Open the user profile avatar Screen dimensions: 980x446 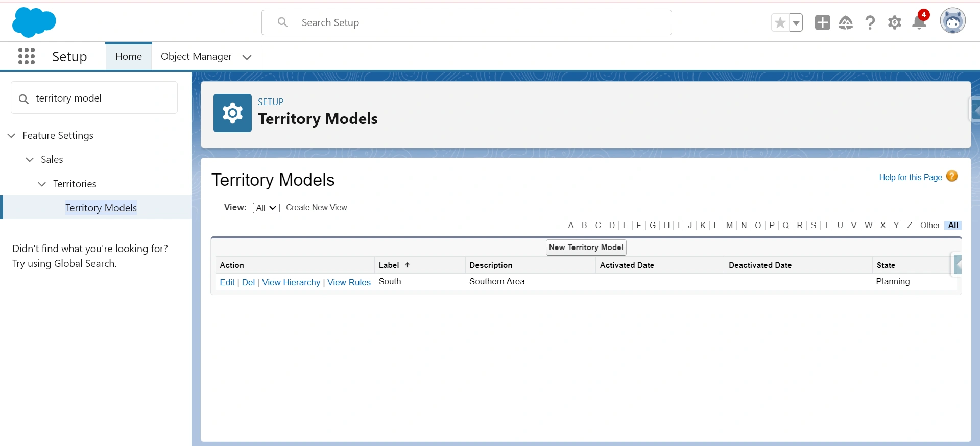point(953,21)
